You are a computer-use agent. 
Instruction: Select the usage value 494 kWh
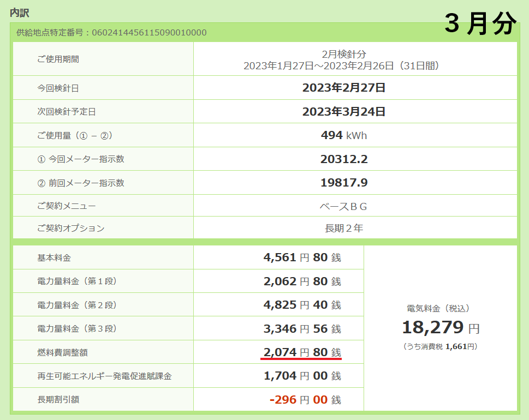344,135
